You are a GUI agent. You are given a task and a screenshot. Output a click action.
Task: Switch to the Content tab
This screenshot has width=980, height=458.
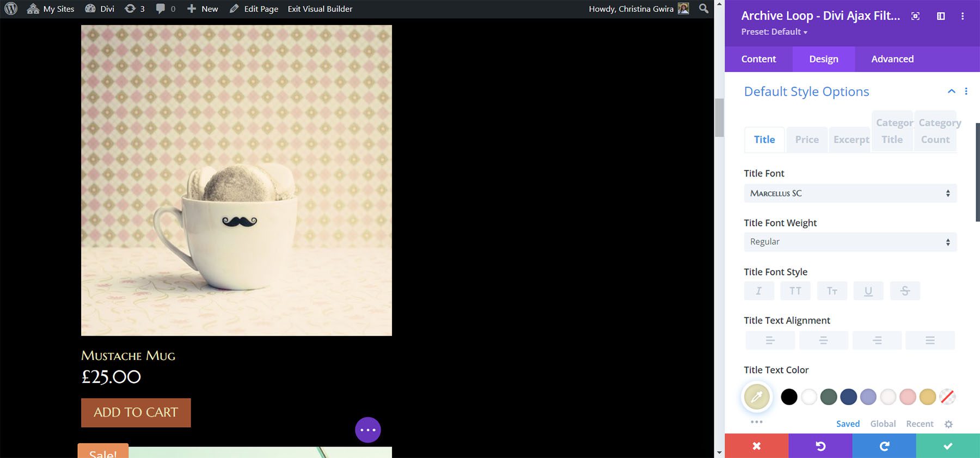[x=758, y=59]
